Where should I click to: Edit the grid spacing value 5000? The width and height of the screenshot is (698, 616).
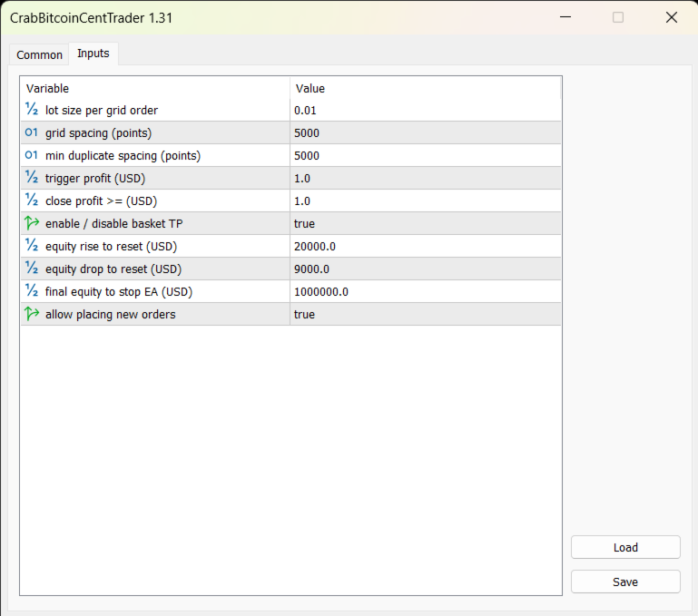425,133
